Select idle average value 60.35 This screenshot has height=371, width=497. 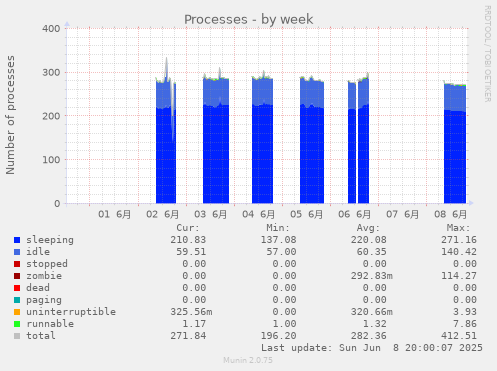pos(372,252)
